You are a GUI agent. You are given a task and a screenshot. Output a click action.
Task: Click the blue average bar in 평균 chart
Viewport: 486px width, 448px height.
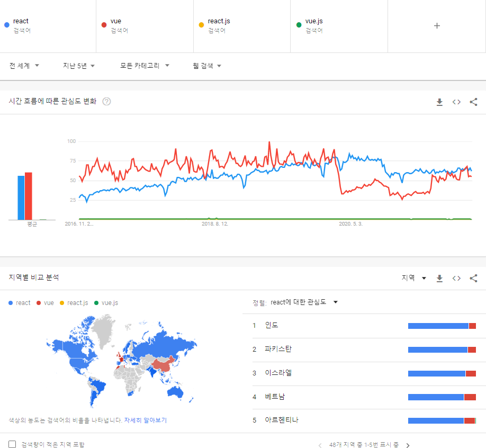point(21,198)
